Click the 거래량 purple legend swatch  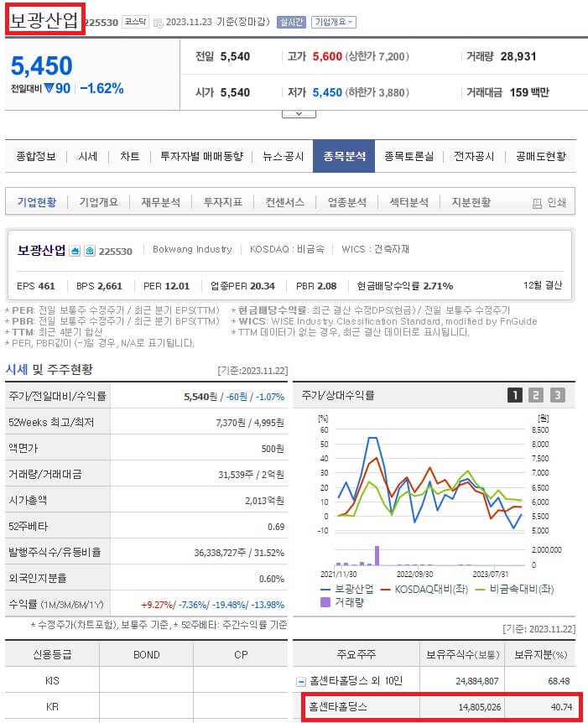325,602
